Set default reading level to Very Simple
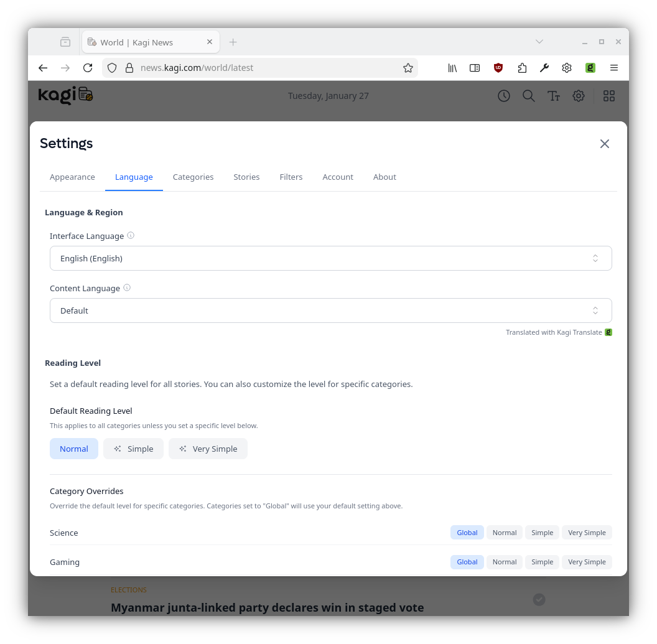 click(x=208, y=449)
